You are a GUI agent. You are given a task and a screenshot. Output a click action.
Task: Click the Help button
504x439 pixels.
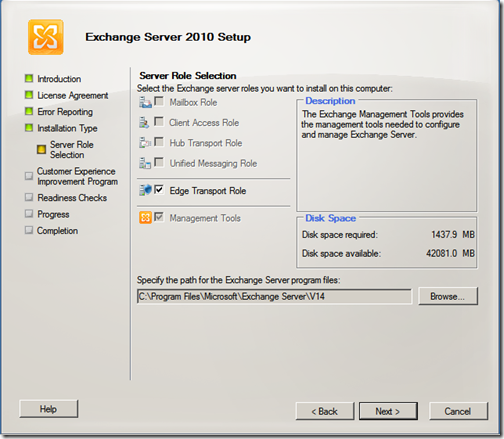(49, 409)
